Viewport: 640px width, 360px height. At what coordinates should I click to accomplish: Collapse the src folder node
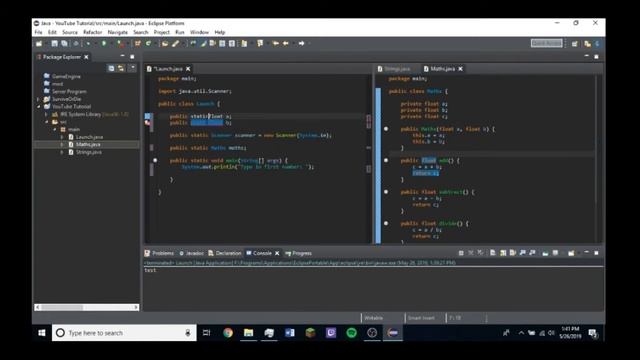tap(46, 122)
